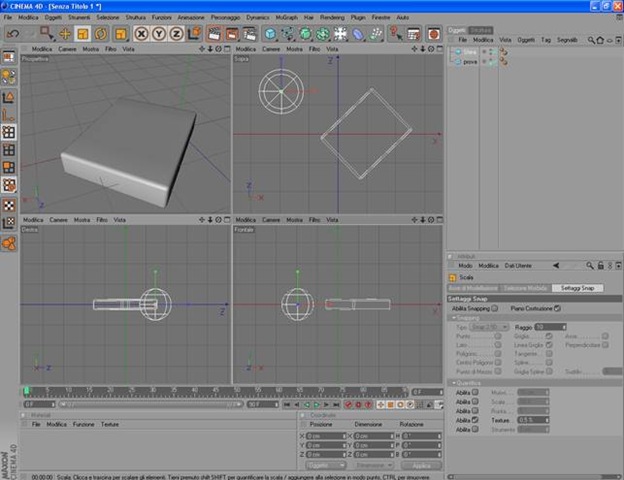The height and width of the screenshot is (480, 624).
Task: Open the deformer capsule icon
Action: click(358, 34)
